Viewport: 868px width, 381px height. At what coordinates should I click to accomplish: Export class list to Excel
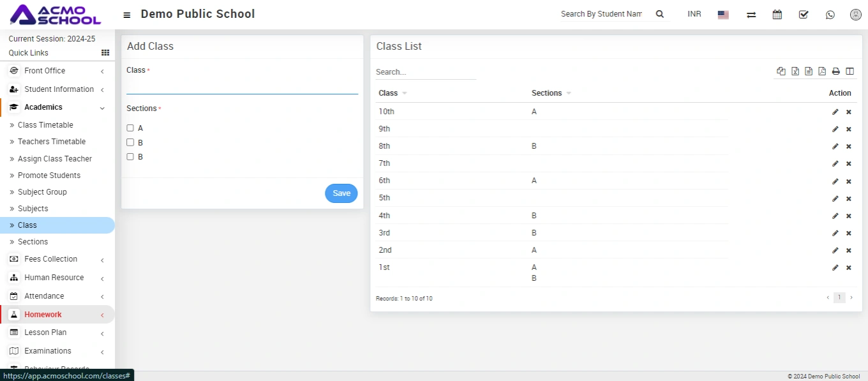coord(795,71)
